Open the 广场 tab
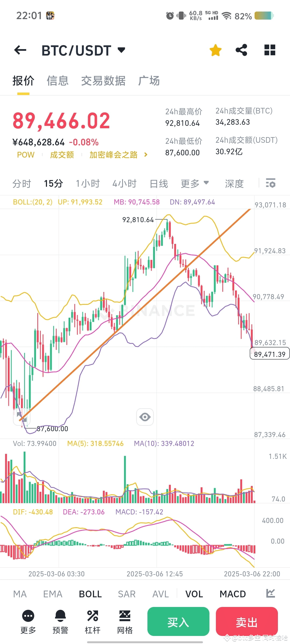This screenshot has height=644, width=290. (150, 81)
